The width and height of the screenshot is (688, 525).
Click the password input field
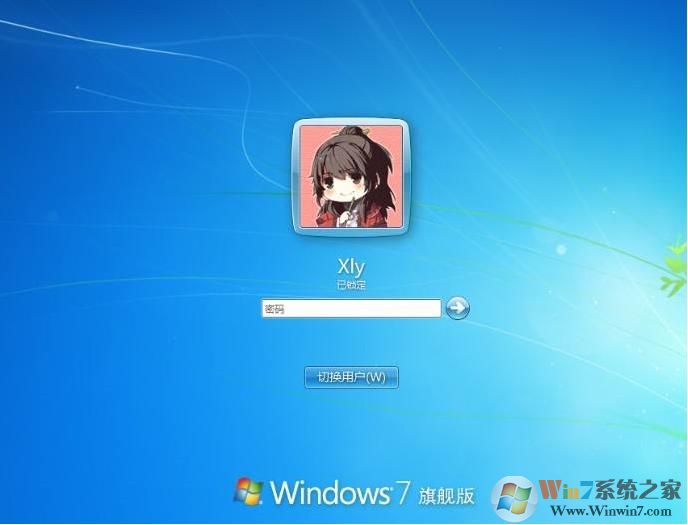[351, 309]
